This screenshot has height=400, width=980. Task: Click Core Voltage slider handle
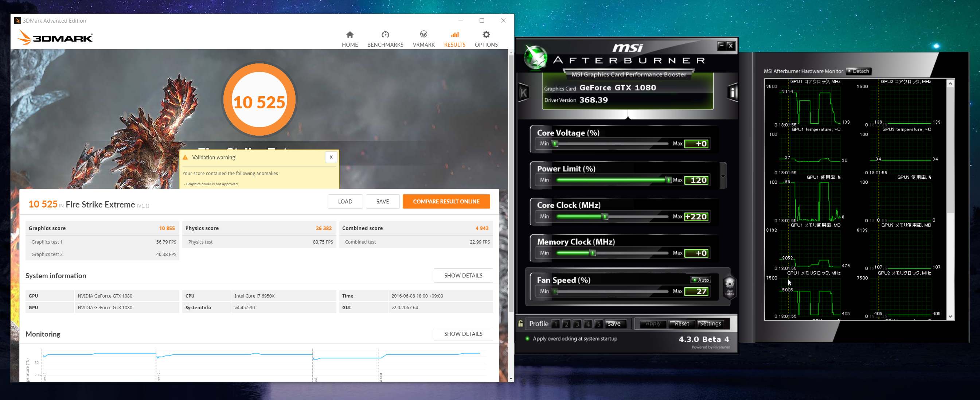pyautogui.click(x=555, y=144)
